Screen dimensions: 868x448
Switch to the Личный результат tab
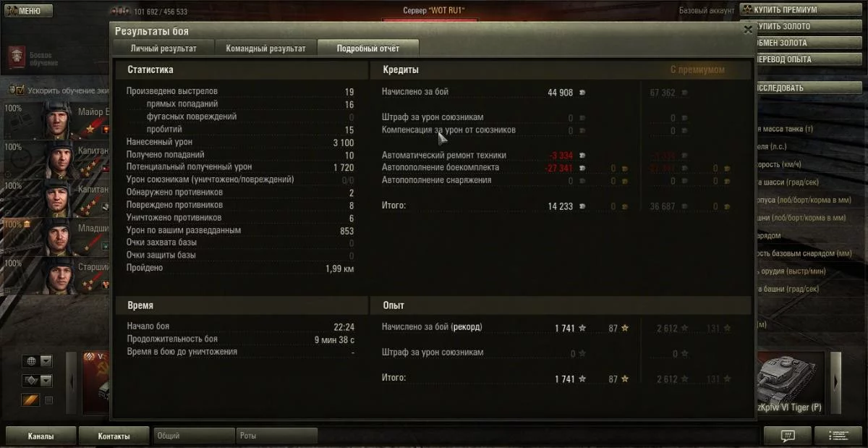point(163,48)
